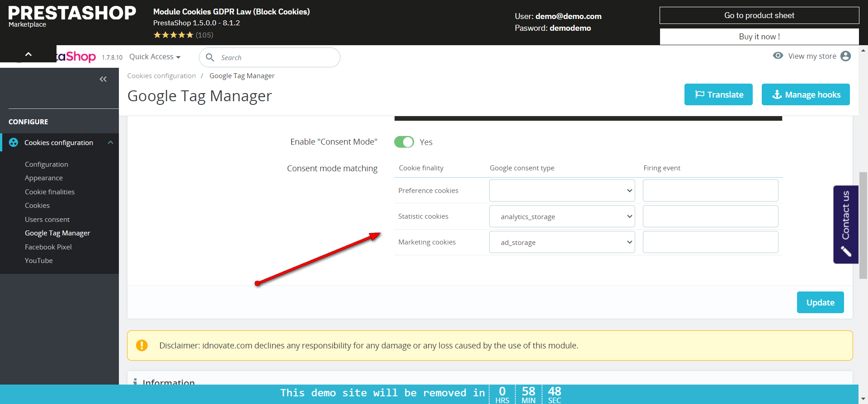Click Statistic cookies firing event field

click(711, 216)
